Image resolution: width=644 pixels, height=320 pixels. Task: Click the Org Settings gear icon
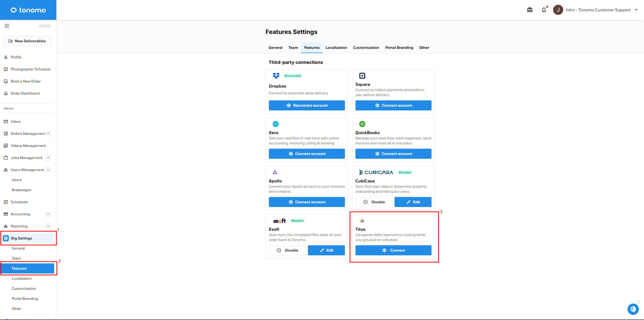[x=6, y=238]
